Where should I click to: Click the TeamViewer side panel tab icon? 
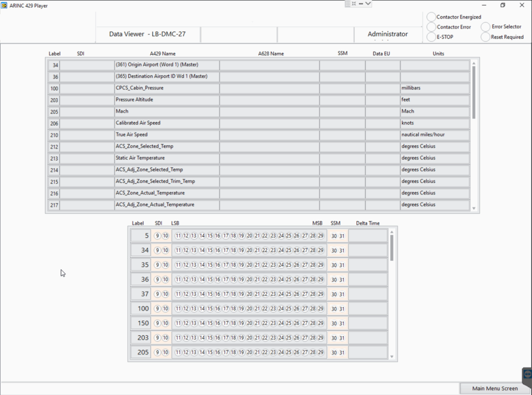[x=527, y=374]
